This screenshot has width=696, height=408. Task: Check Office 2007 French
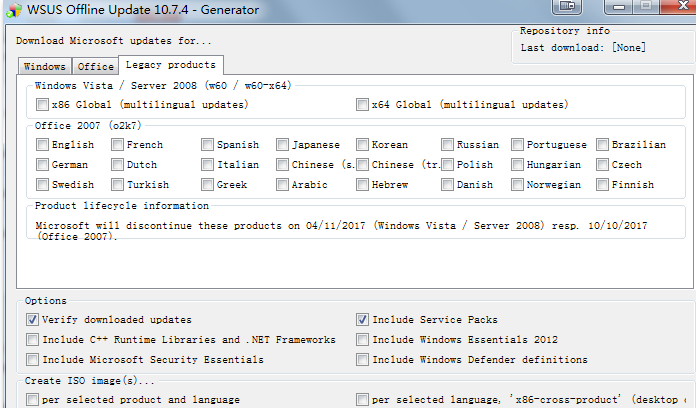pyautogui.click(x=117, y=145)
